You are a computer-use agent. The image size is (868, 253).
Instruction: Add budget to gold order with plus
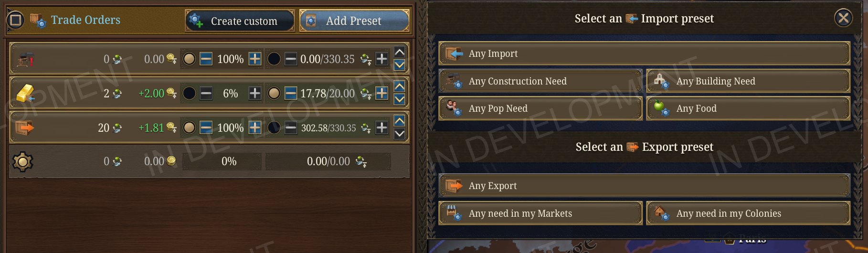[x=381, y=93]
